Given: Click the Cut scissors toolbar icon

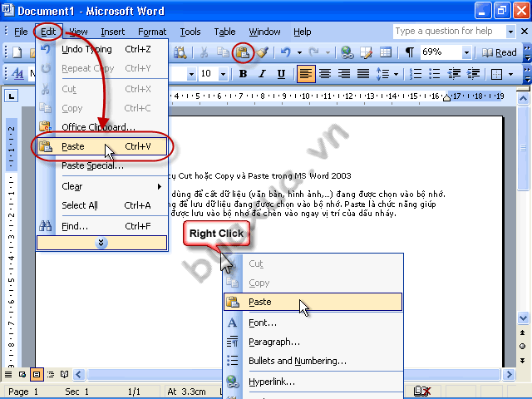Looking at the screenshot, I should 204,52.
